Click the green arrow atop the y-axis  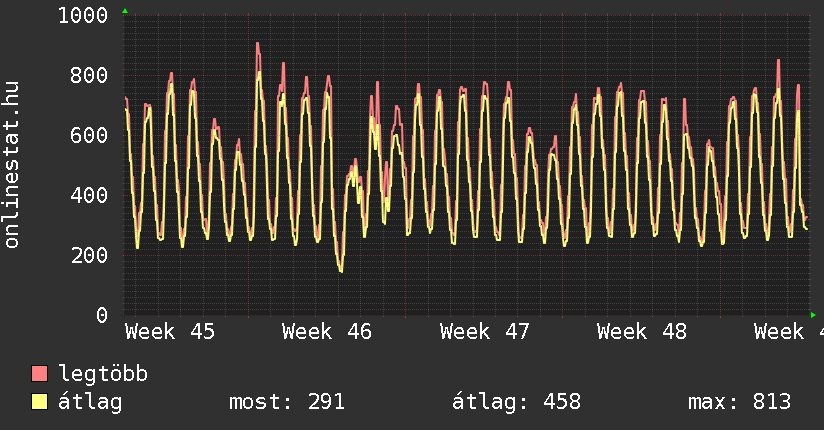coord(125,11)
